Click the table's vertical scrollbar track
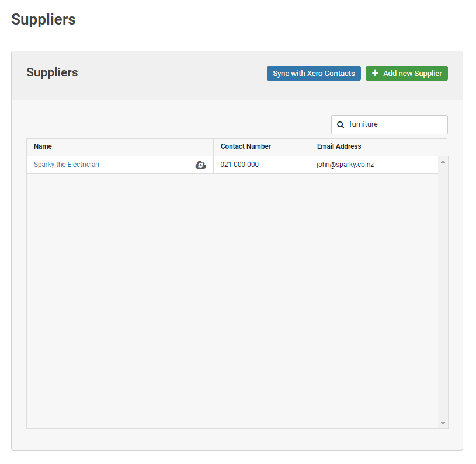 point(443,292)
